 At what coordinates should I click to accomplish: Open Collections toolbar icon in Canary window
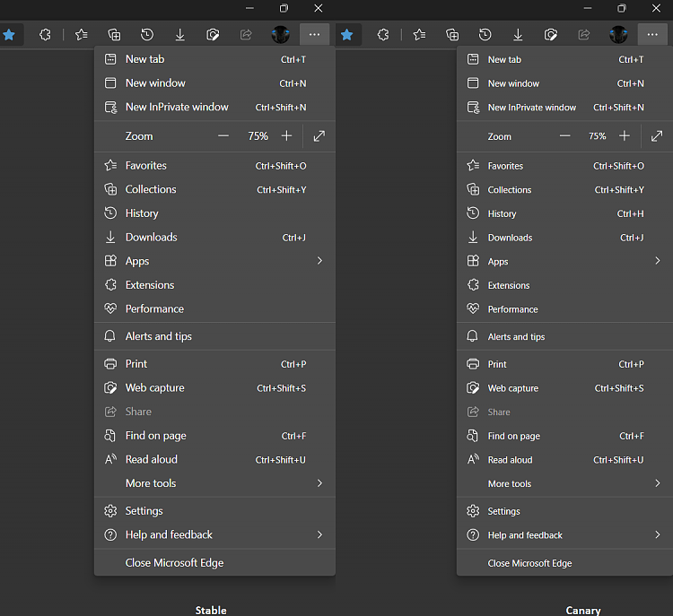[x=452, y=34]
